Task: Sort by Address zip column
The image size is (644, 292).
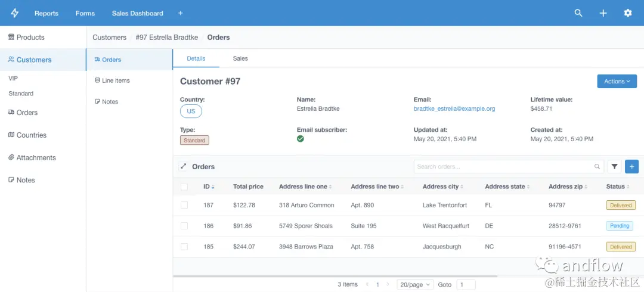Action: click(x=568, y=187)
